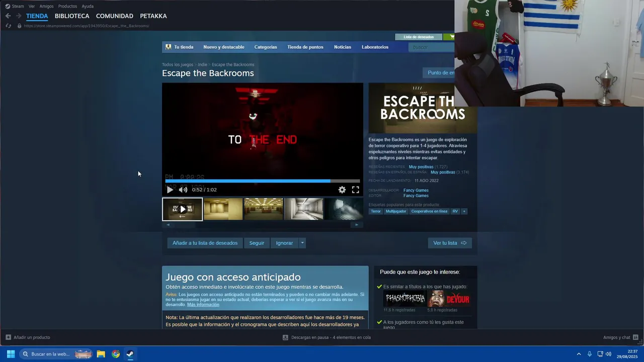Open the PETAKKA profile tab

coord(153,16)
